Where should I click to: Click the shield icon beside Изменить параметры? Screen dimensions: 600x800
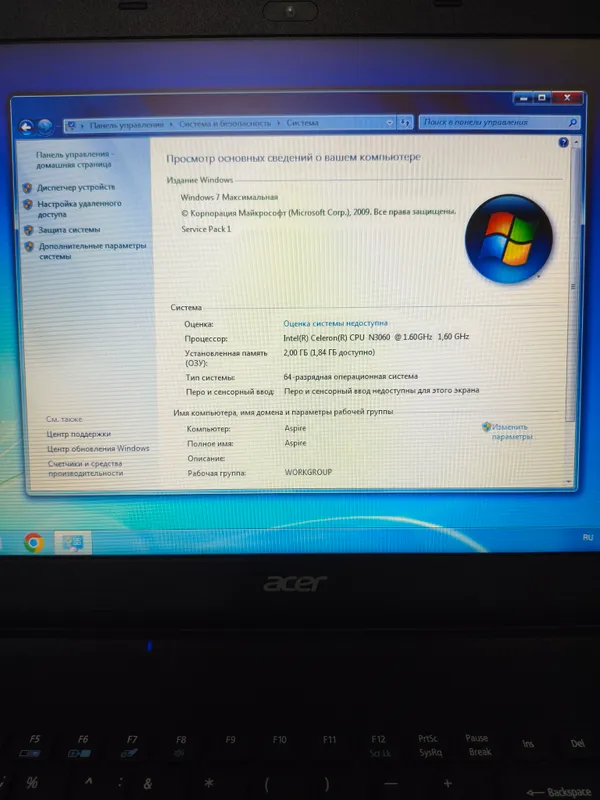(486, 427)
